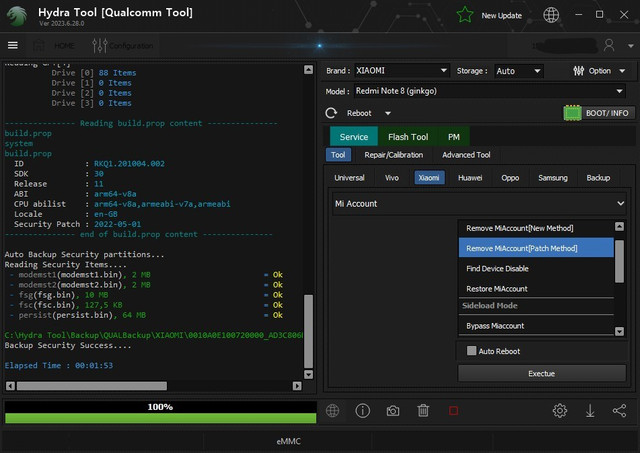Viewport: 640px width, 453px height.
Task: Click the Reboot refresh icon
Action: (x=331, y=113)
